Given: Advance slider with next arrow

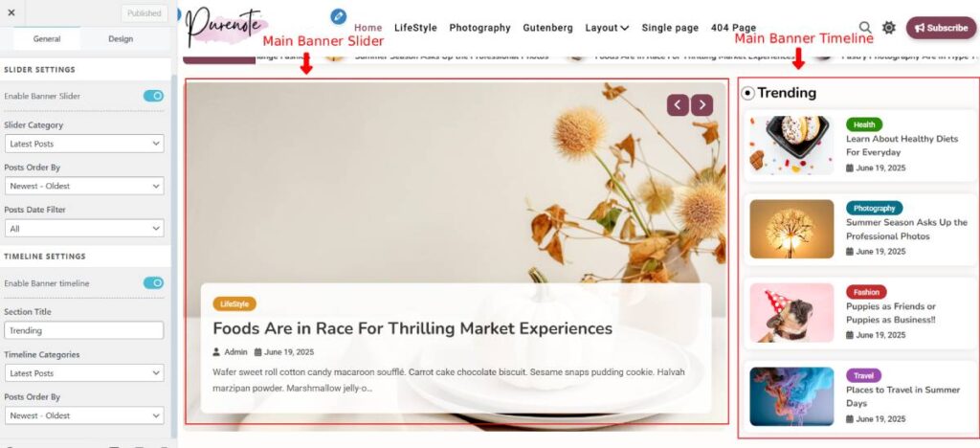Looking at the screenshot, I should coord(702,105).
